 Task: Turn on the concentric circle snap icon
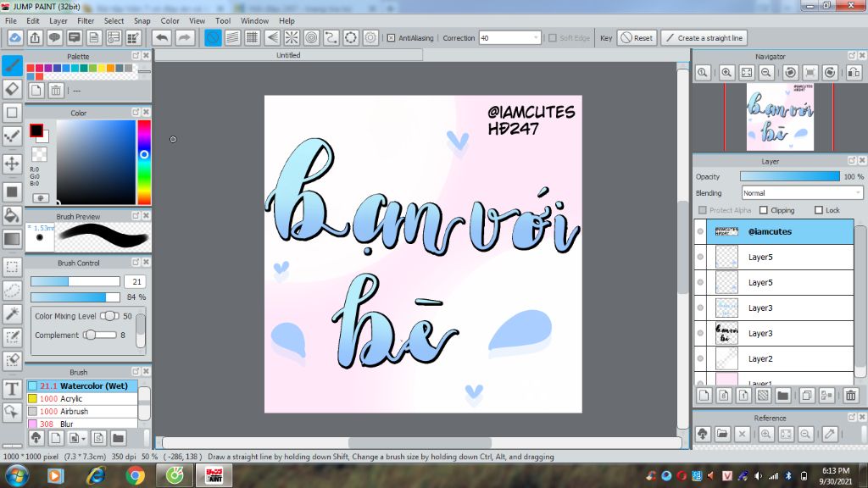click(312, 38)
